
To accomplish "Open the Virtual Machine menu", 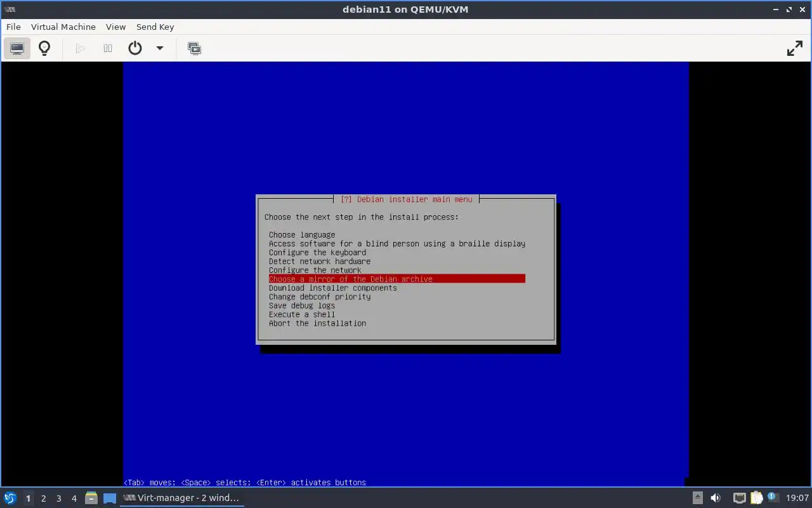I will [x=63, y=27].
